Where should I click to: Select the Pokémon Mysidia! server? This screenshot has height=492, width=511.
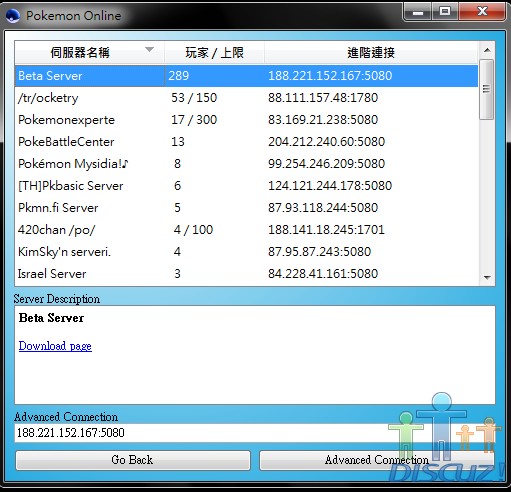(246, 164)
